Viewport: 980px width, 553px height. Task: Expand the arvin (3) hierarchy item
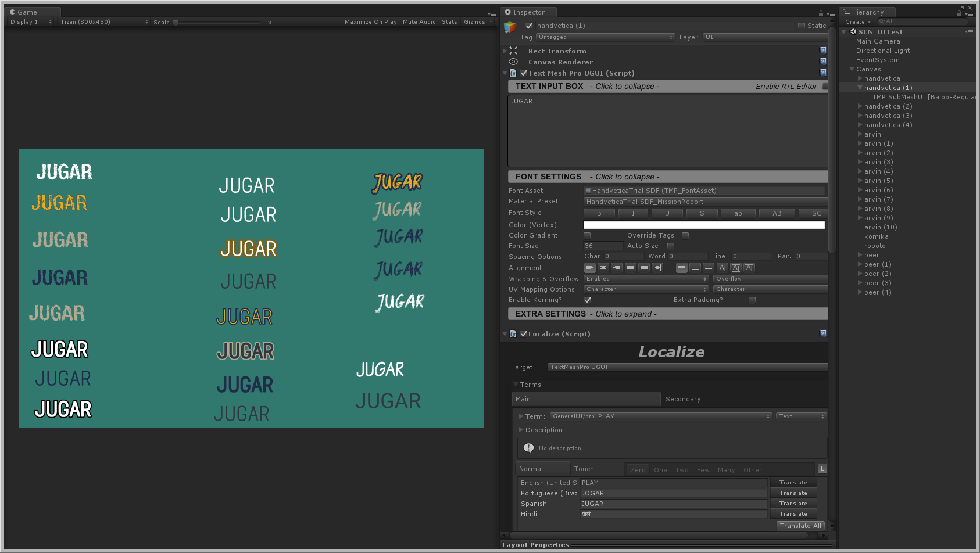(x=860, y=162)
